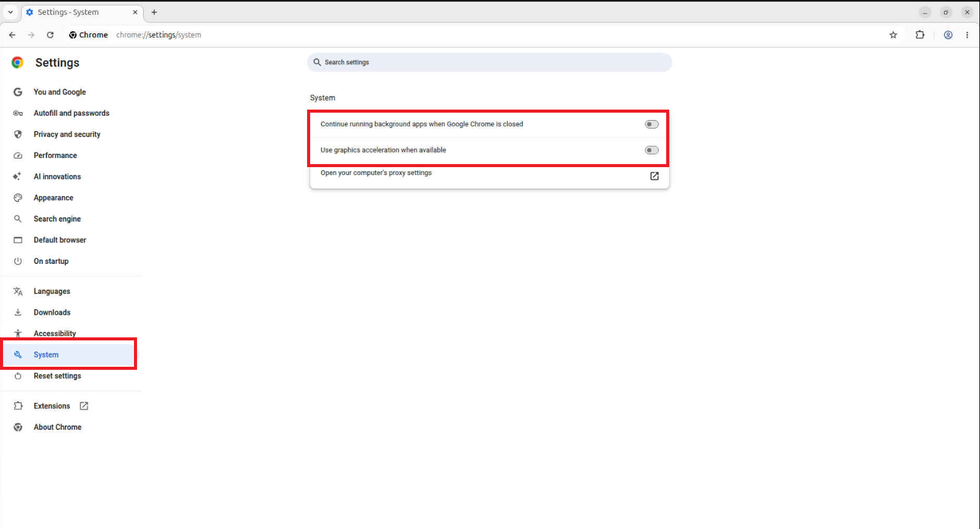Click the wrench System icon
This screenshot has width=980, height=529.
pyautogui.click(x=18, y=355)
